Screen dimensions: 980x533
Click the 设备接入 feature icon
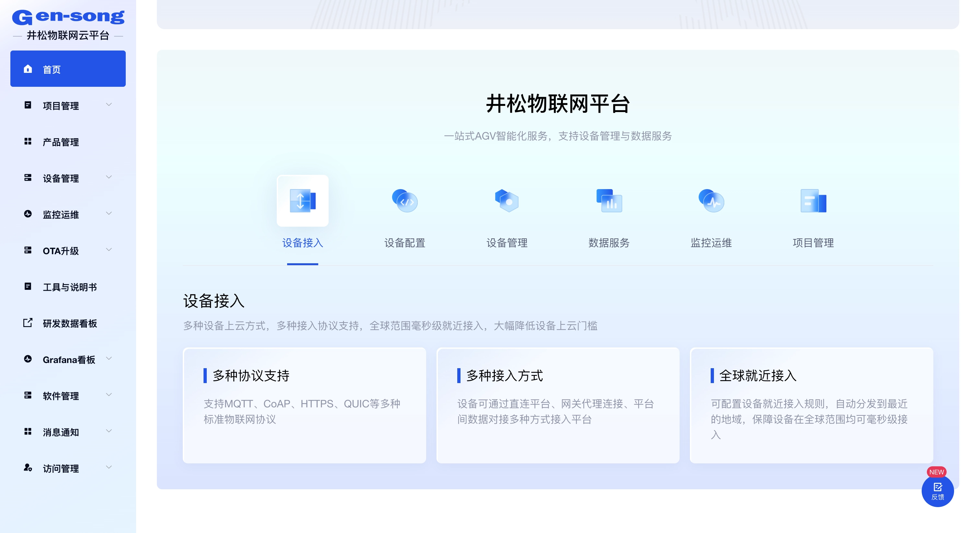coord(302,201)
